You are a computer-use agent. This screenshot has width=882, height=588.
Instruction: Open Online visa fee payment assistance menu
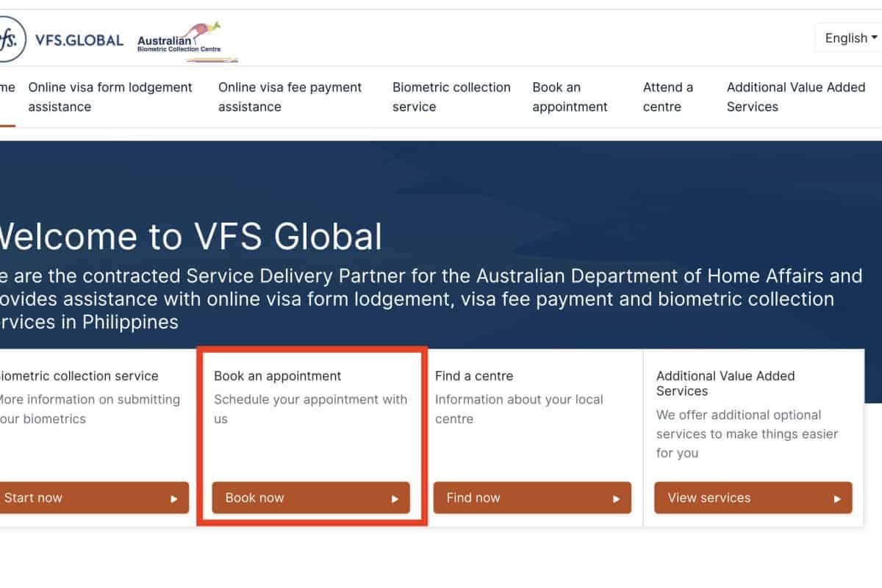tap(290, 97)
